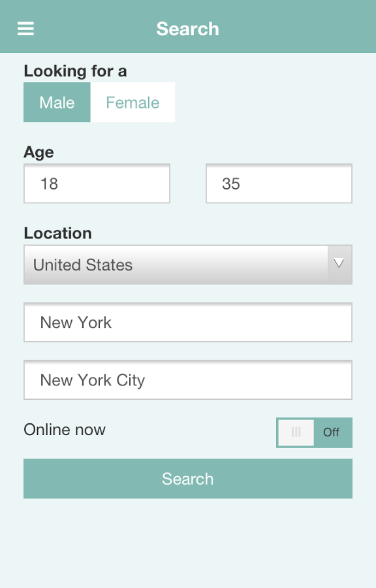Click the Location heading label
This screenshot has height=588, width=376.
pos(57,233)
